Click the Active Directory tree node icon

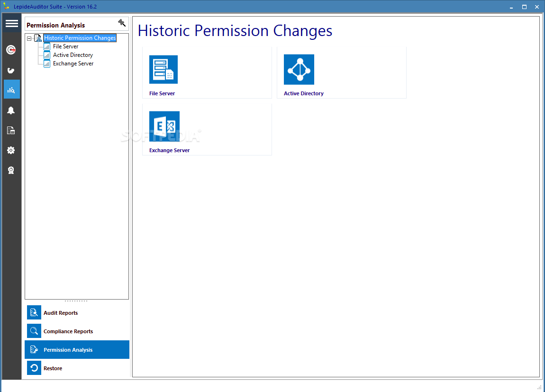(46, 55)
